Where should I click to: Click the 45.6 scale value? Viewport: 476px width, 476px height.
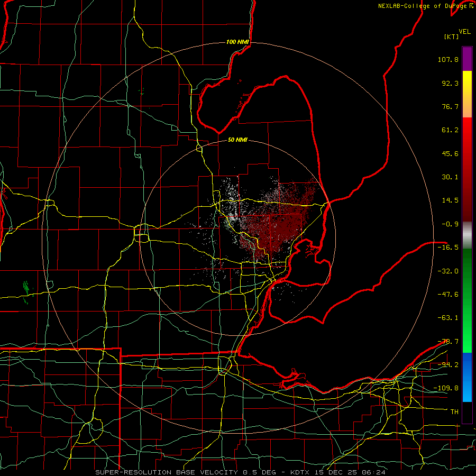(x=450, y=153)
